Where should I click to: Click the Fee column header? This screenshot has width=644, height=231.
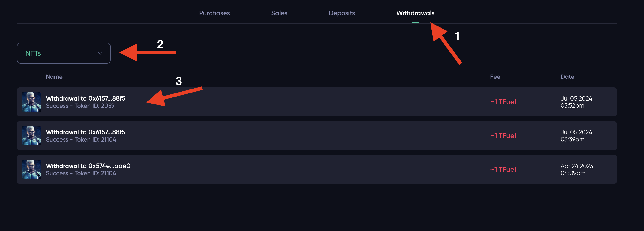point(495,77)
